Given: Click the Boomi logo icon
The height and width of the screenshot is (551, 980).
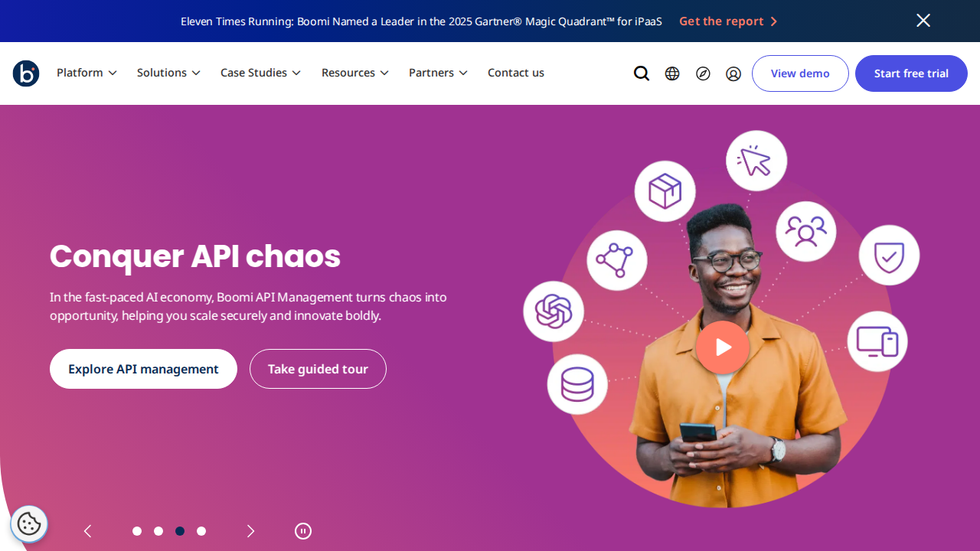Looking at the screenshot, I should tap(26, 73).
